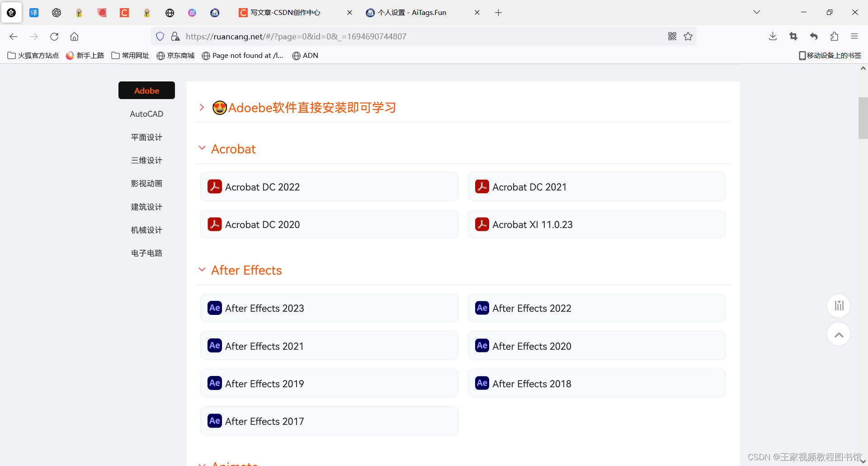Click the home button in the toolbar
The image size is (868, 466).
(x=74, y=36)
